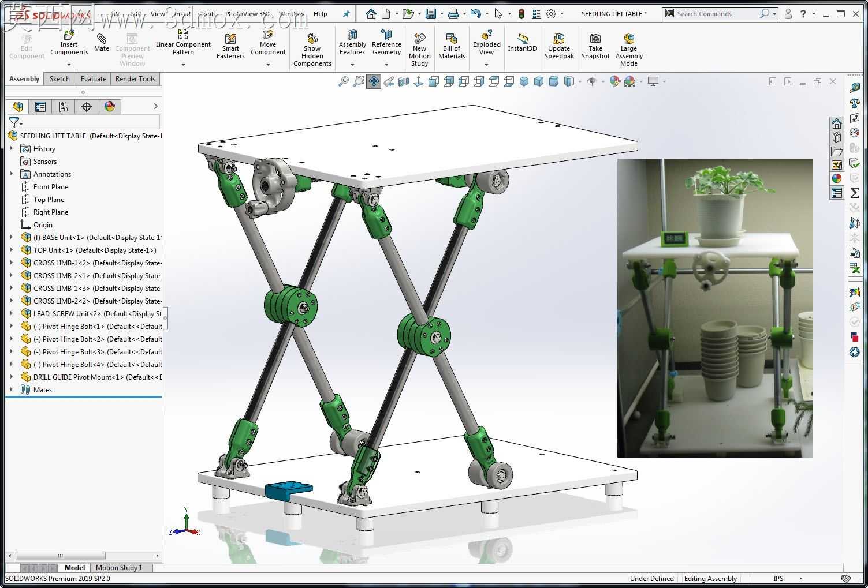
Task: Expand LEAD-SCREW Unit<2> component
Action: [x=12, y=314]
